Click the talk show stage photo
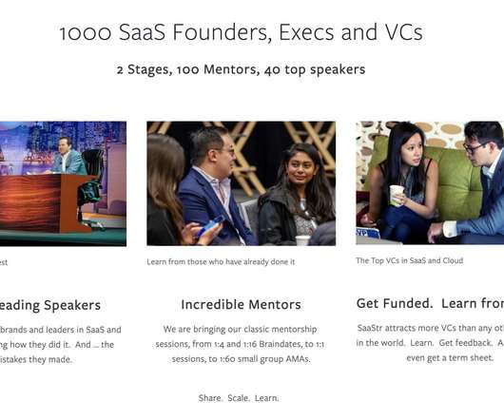This screenshot has height=420, width=504. (x=63, y=183)
